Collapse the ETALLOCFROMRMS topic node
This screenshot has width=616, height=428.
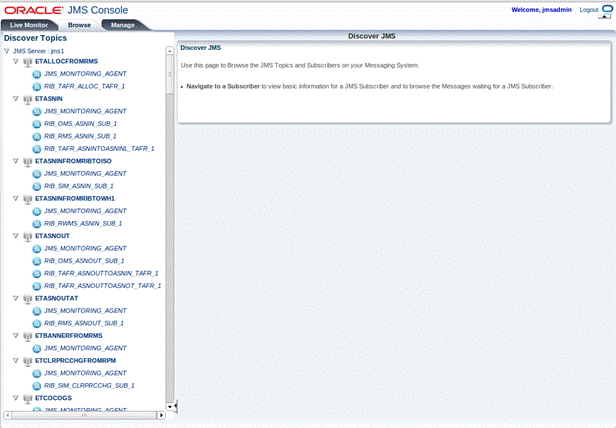16,61
